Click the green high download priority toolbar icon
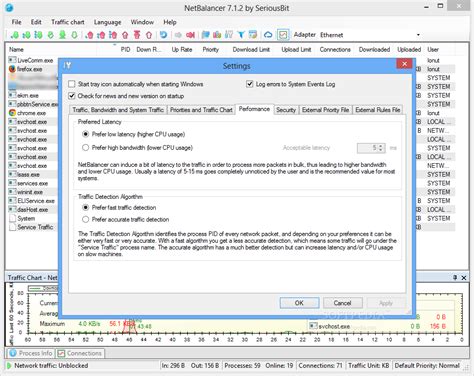The image size is (474, 376). coord(38,35)
